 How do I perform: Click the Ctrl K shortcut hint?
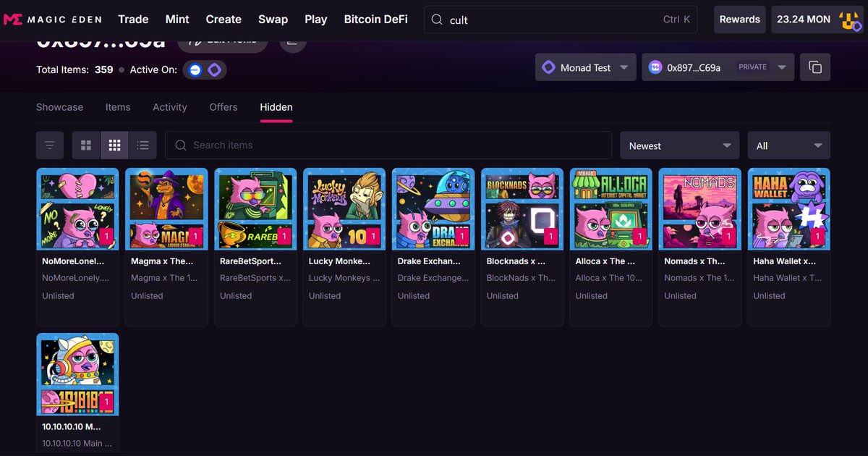676,20
